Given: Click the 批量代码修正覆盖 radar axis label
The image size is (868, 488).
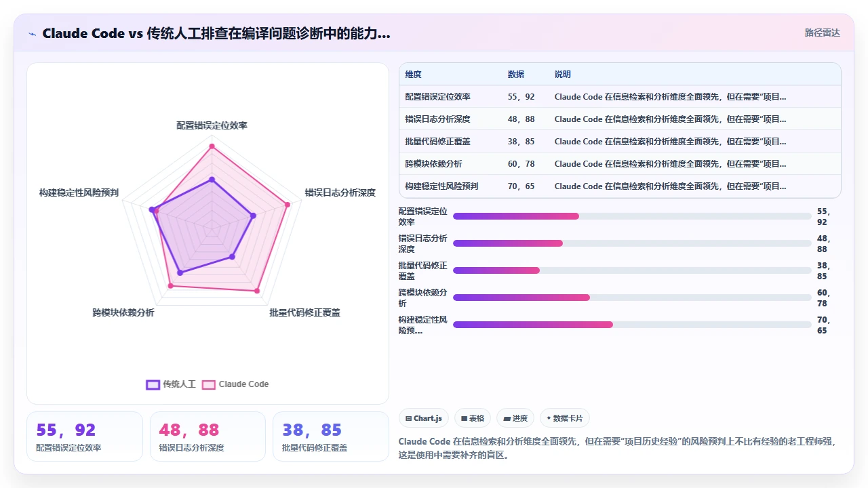Looking at the screenshot, I should [x=304, y=313].
